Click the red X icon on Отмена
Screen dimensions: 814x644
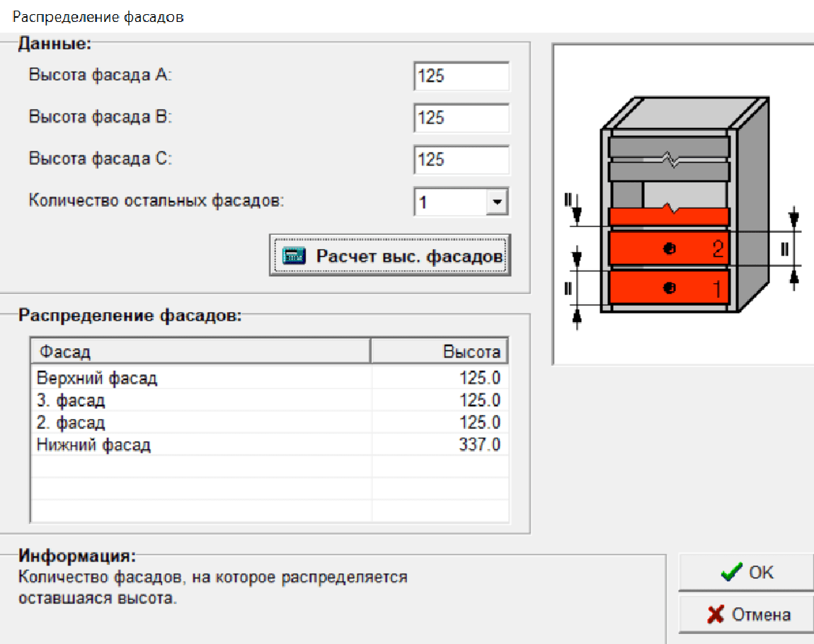pyautogui.click(x=716, y=614)
